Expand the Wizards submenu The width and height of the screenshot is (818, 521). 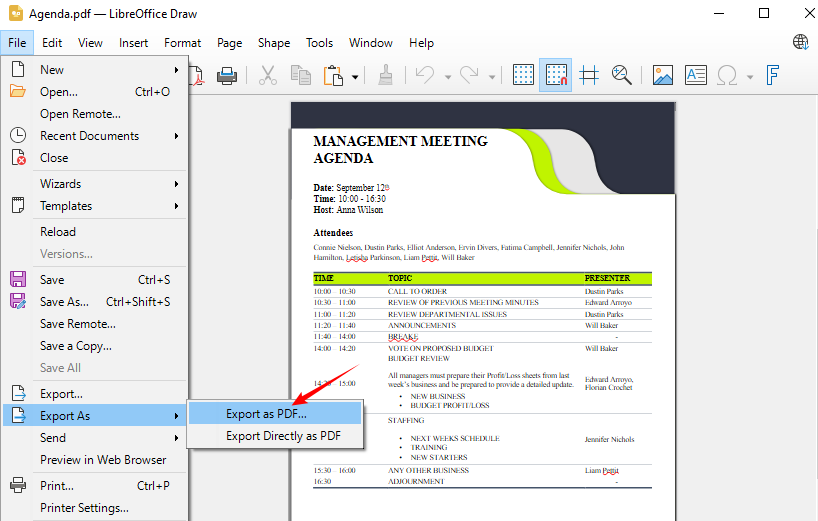pos(94,184)
